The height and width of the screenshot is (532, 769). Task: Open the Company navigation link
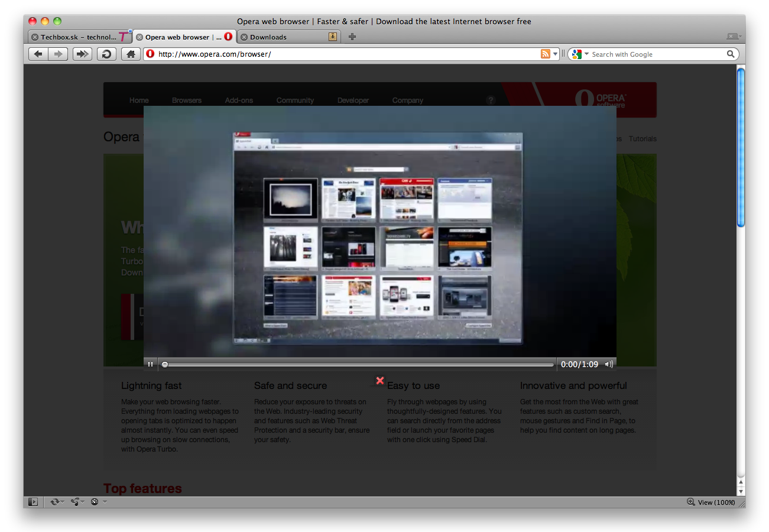(x=408, y=100)
